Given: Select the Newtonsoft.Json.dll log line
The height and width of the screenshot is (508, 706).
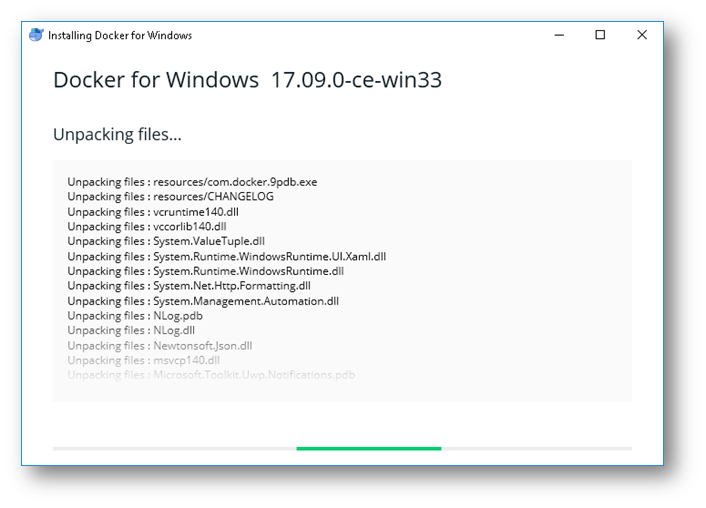Looking at the screenshot, I should [160, 345].
